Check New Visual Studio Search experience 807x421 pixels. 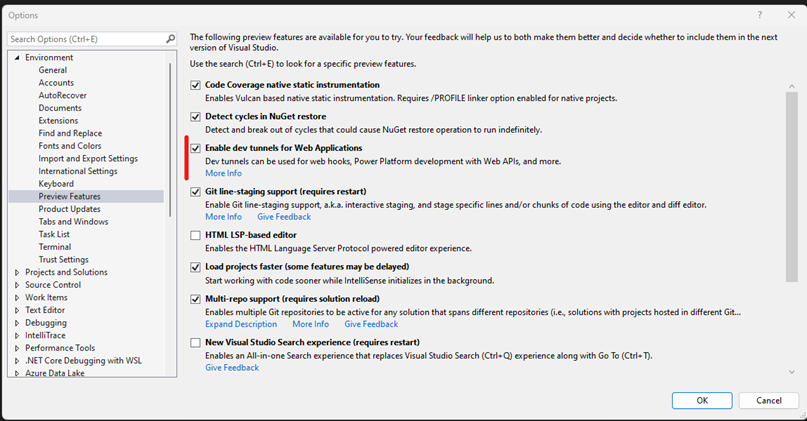(196, 342)
